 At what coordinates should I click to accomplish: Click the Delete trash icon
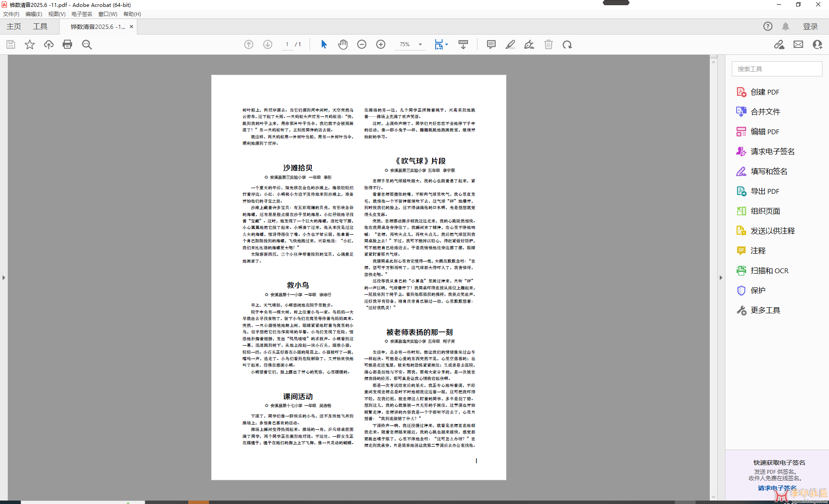point(548,44)
